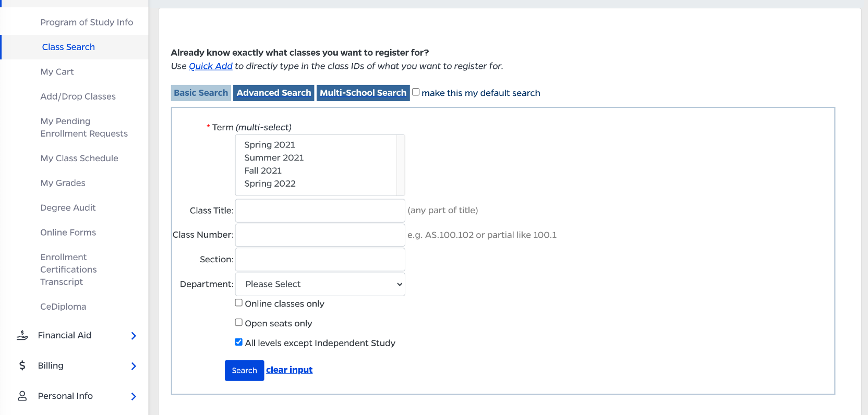The image size is (868, 415).
Task: Switch to Multi-School Search tab
Action: coord(363,93)
